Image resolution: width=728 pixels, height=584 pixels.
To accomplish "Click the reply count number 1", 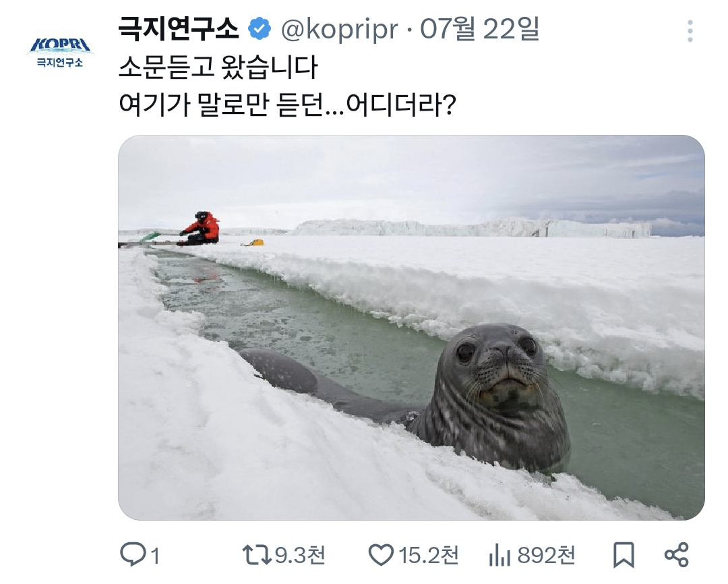I will [155, 556].
